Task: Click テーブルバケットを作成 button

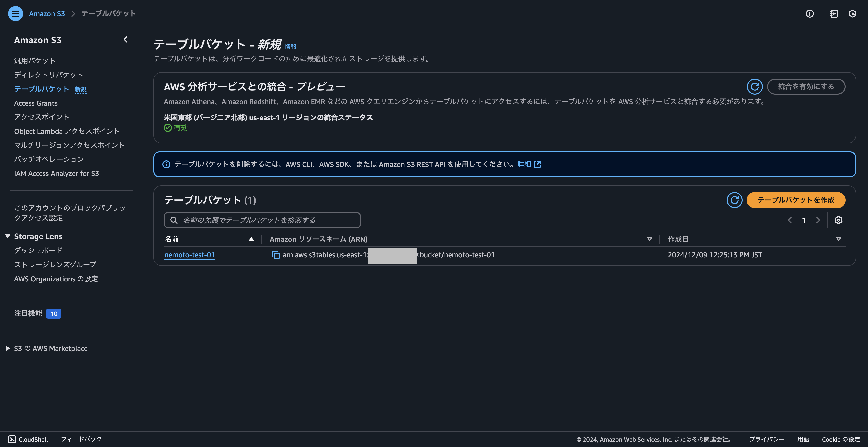Action: 796,200
